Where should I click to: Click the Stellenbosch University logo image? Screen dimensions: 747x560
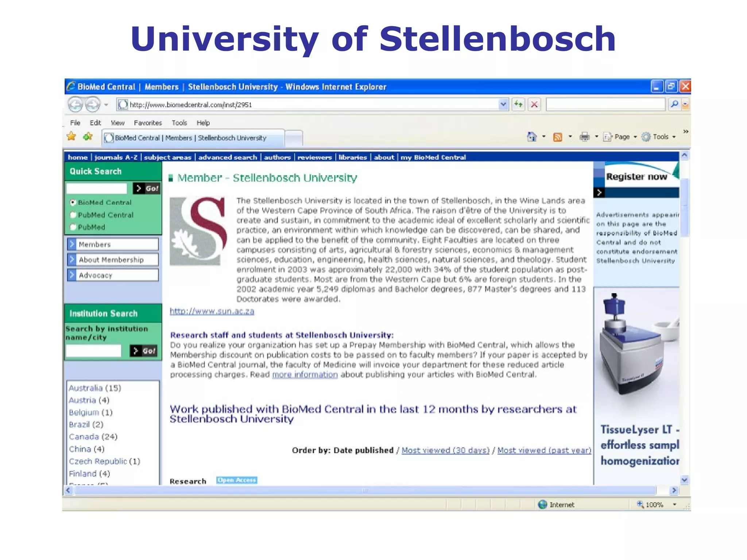pyautogui.click(x=198, y=231)
